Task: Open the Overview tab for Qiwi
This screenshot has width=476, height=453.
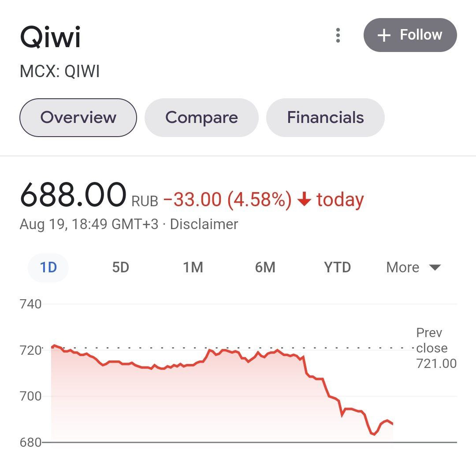Action: [x=78, y=117]
